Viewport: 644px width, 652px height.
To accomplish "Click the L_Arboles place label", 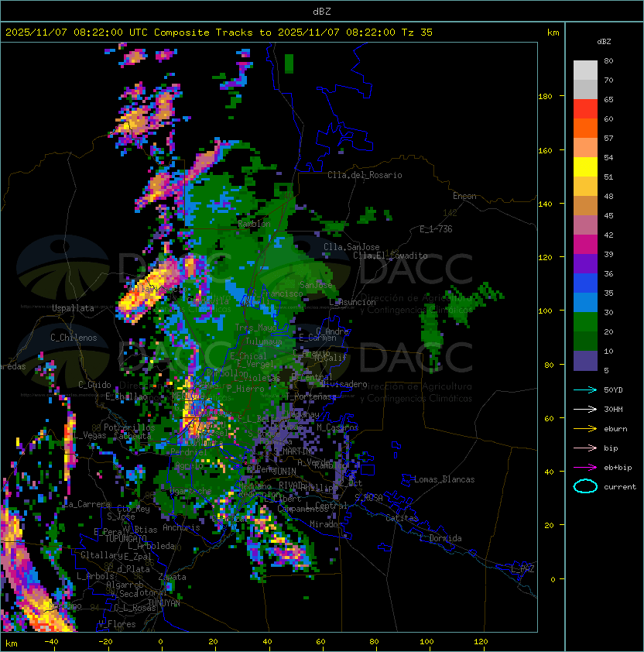I will 96,576.
